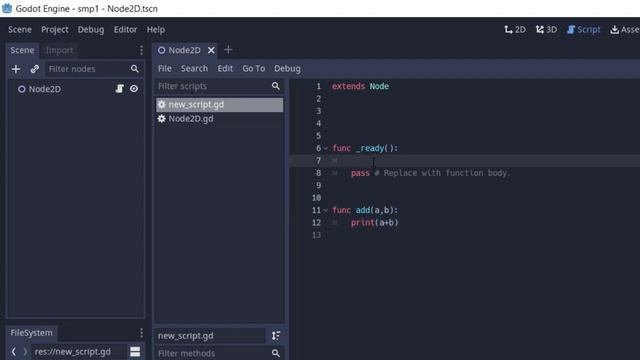Open the Scene menu
The image size is (640, 360).
pyautogui.click(x=20, y=29)
